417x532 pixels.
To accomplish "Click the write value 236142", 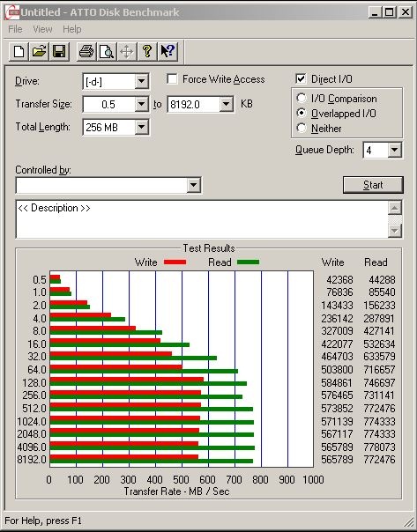I will pos(337,319).
